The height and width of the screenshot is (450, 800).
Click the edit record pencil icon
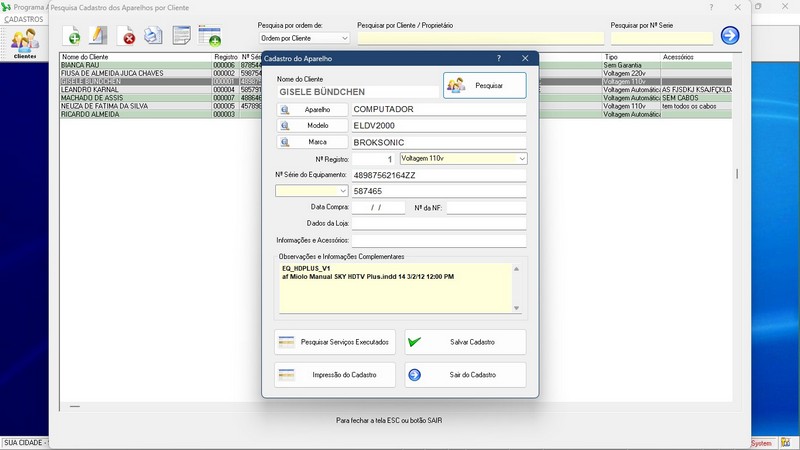(x=98, y=36)
